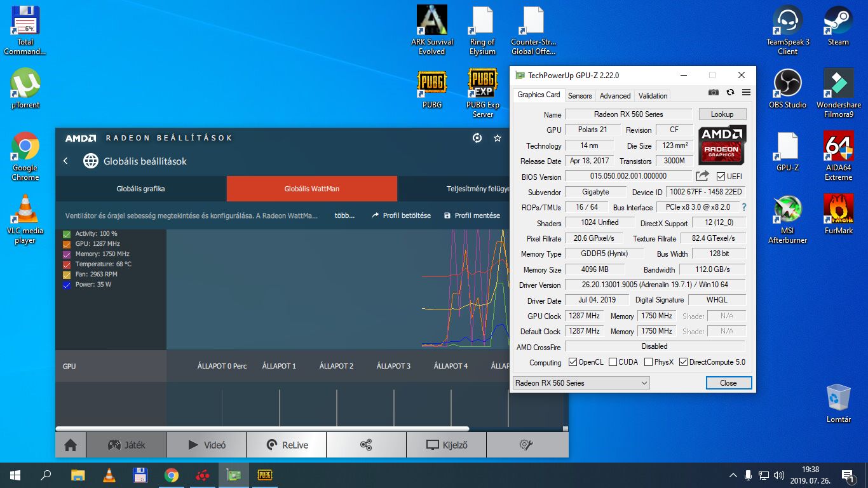Click Close button in GPU-Z
The image size is (868, 488).
click(729, 383)
